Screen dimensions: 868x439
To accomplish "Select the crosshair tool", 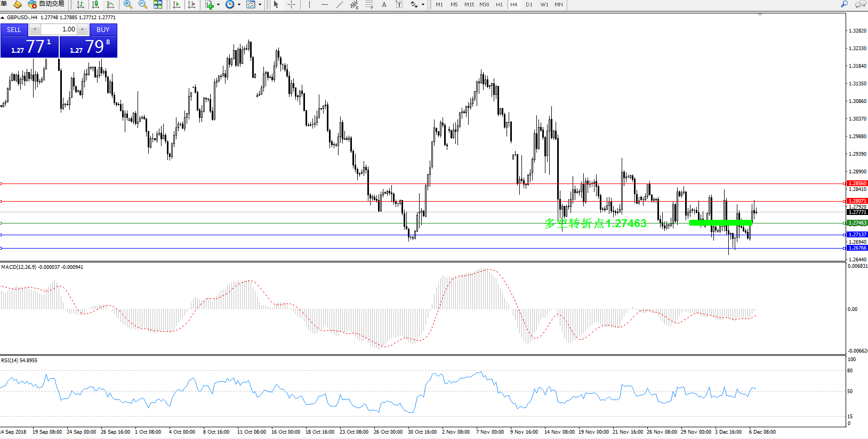I will click(x=291, y=4).
